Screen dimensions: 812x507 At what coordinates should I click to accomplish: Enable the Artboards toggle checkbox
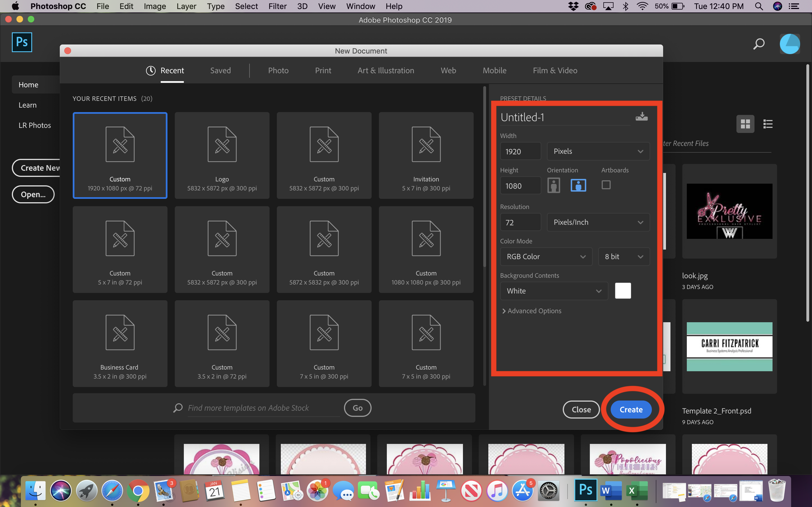pos(606,185)
